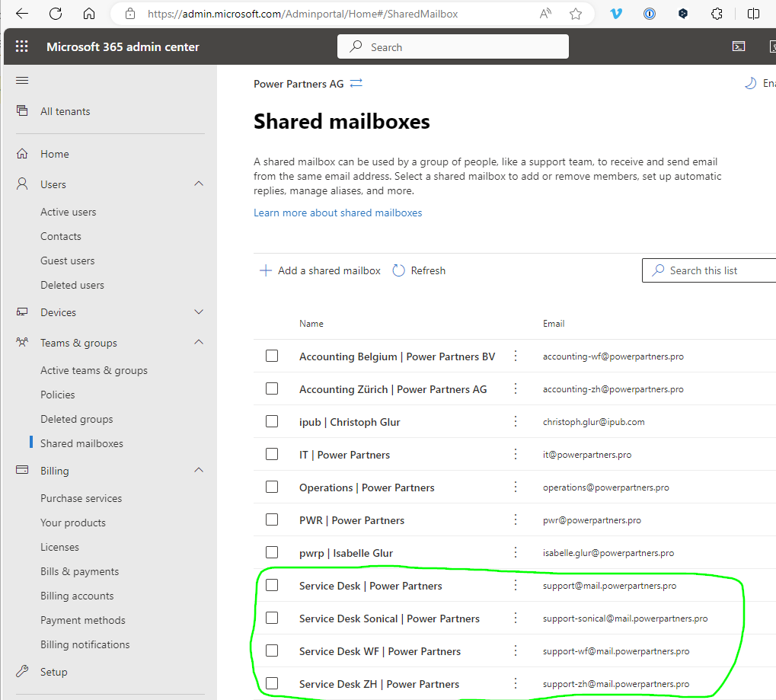The height and width of the screenshot is (700, 776).
Task: Open more actions for Accounting Belgium row
Action: (x=516, y=356)
